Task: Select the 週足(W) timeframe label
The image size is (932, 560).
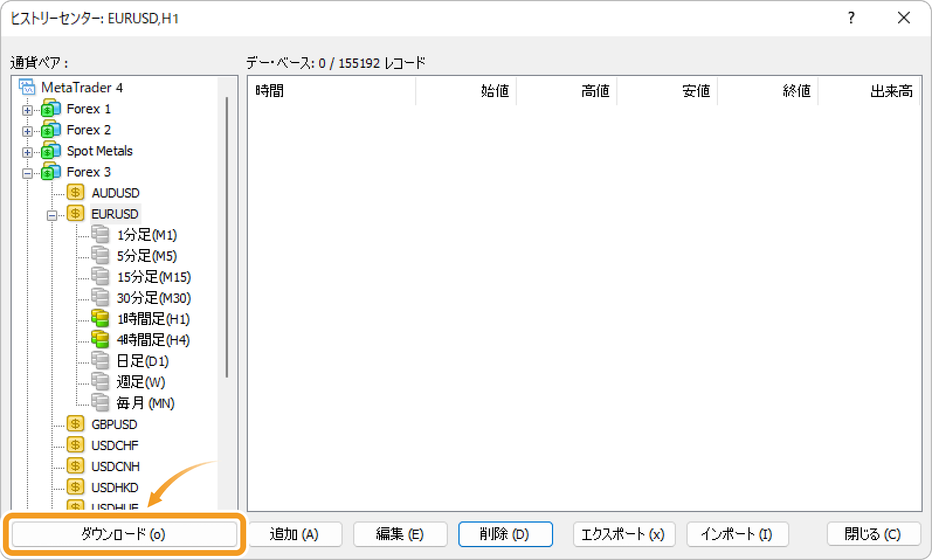Action: tap(141, 382)
